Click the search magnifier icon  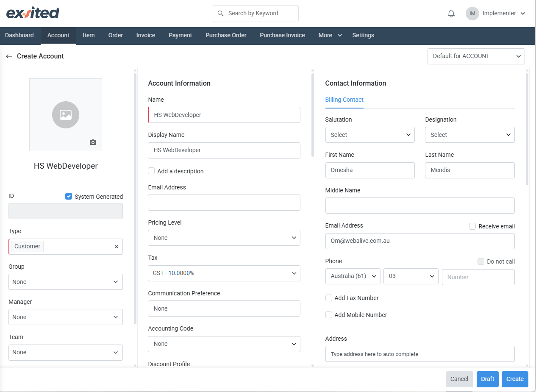pyautogui.click(x=220, y=14)
